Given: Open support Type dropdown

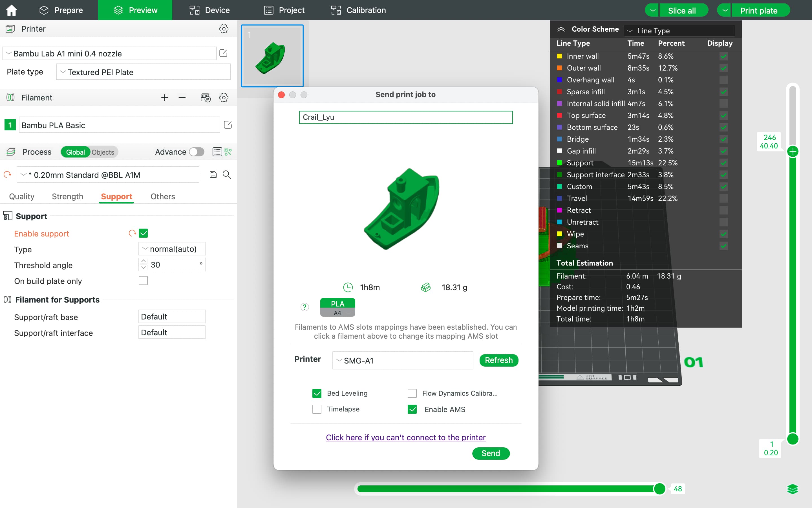Looking at the screenshot, I should click(x=172, y=249).
